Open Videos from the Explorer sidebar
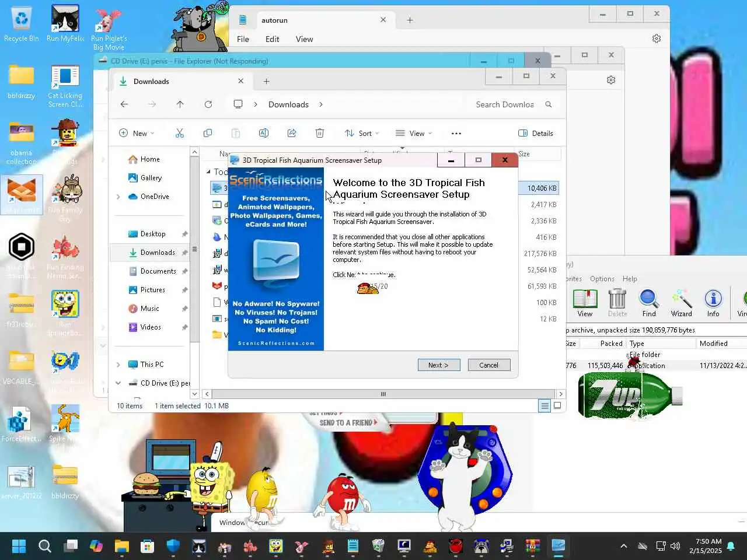The image size is (747, 560). (x=151, y=327)
